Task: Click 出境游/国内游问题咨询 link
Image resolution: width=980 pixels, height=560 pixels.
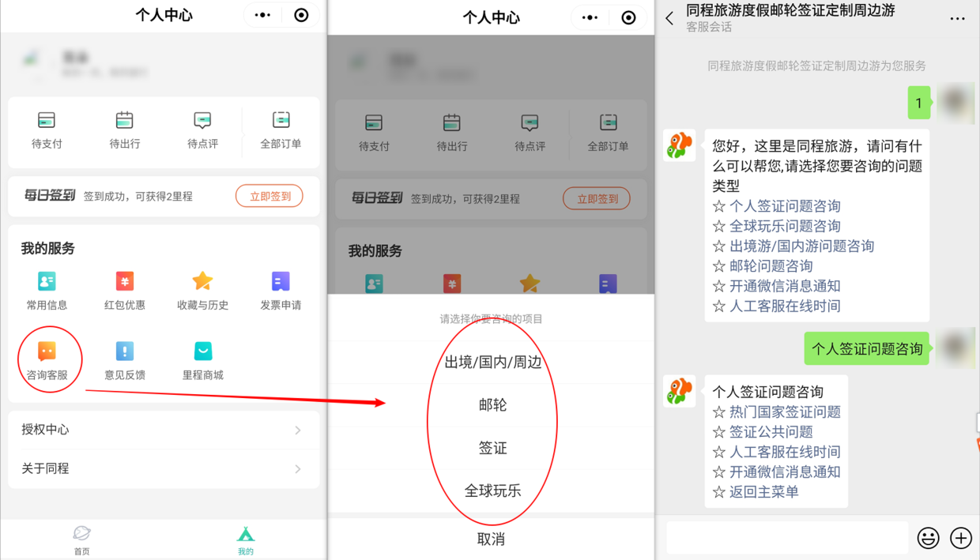Action: (x=801, y=246)
